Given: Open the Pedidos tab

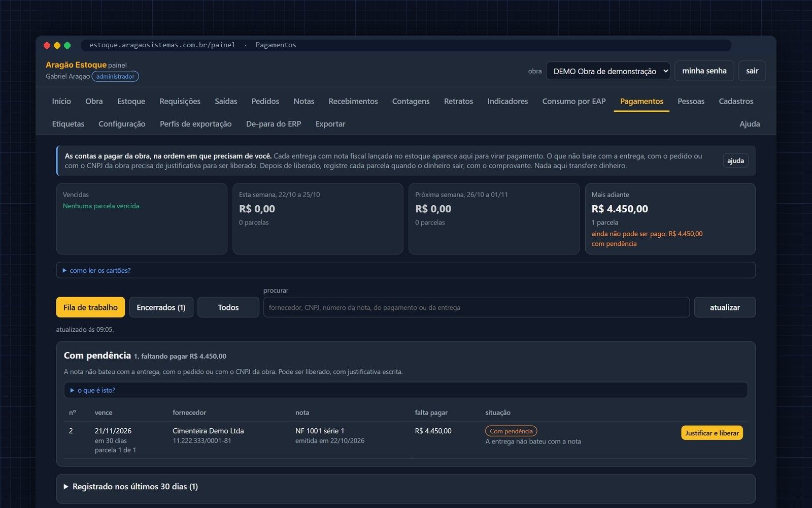Looking at the screenshot, I should [x=265, y=101].
